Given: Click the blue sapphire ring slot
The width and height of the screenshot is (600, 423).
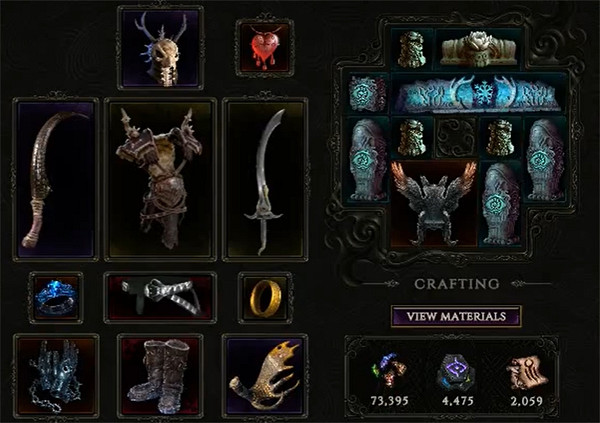Looking at the screenshot, I should (56, 297).
